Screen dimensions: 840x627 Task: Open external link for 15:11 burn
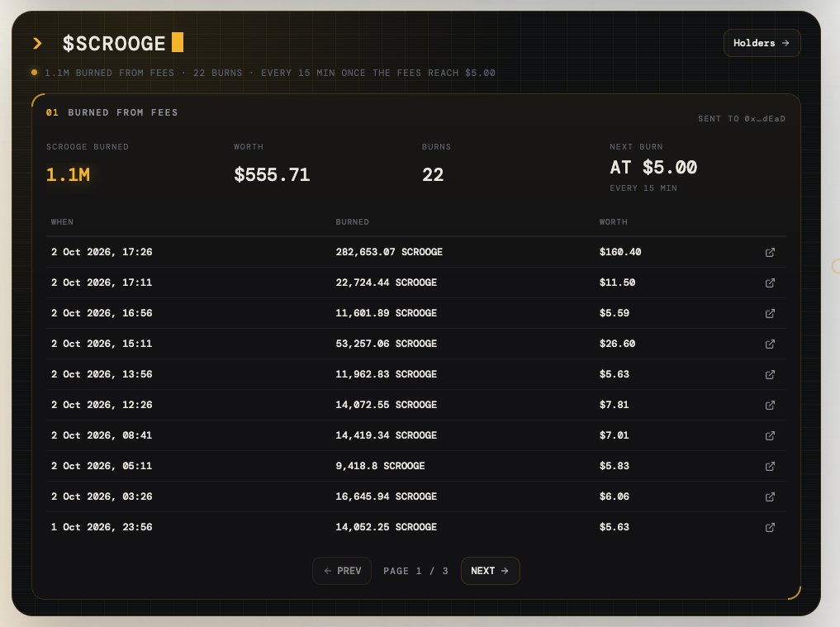(770, 344)
